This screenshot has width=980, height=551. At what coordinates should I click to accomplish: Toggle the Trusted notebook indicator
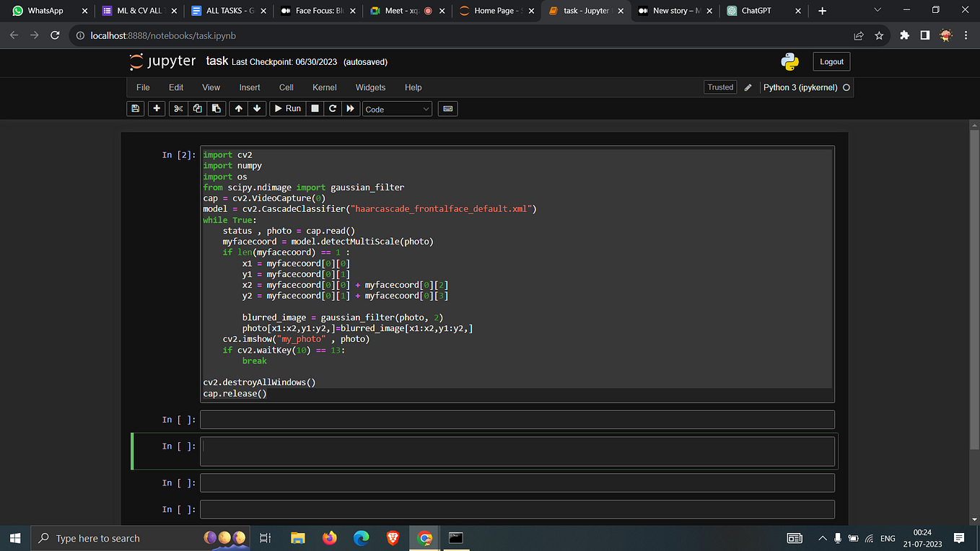(x=719, y=87)
